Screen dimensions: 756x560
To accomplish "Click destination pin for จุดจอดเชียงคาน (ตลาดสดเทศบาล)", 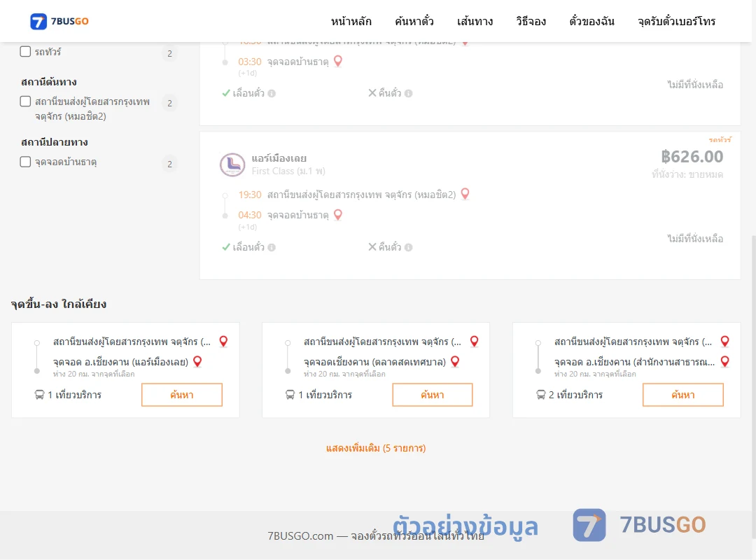I will pyautogui.click(x=455, y=362).
